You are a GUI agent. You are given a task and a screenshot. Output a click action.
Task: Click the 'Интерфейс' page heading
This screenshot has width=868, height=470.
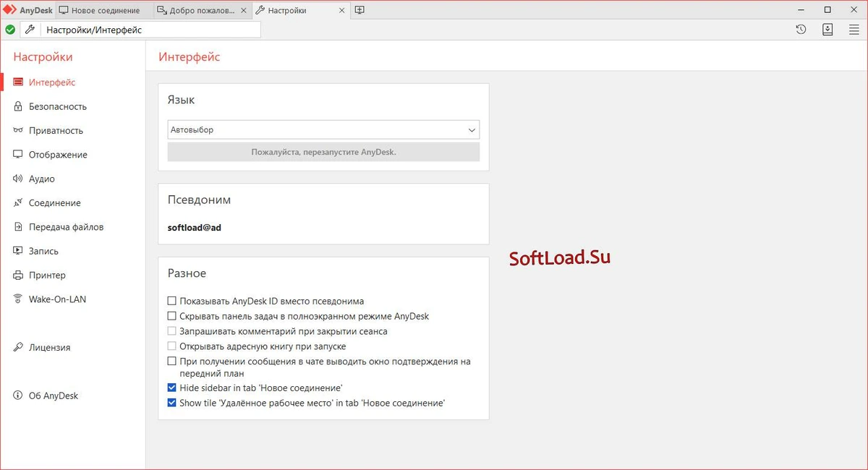pyautogui.click(x=190, y=57)
